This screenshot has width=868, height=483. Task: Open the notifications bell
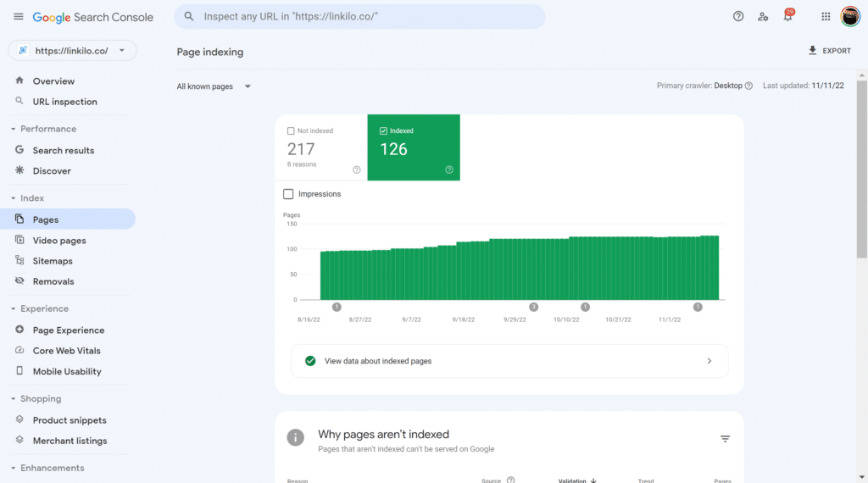tap(787, 16)
